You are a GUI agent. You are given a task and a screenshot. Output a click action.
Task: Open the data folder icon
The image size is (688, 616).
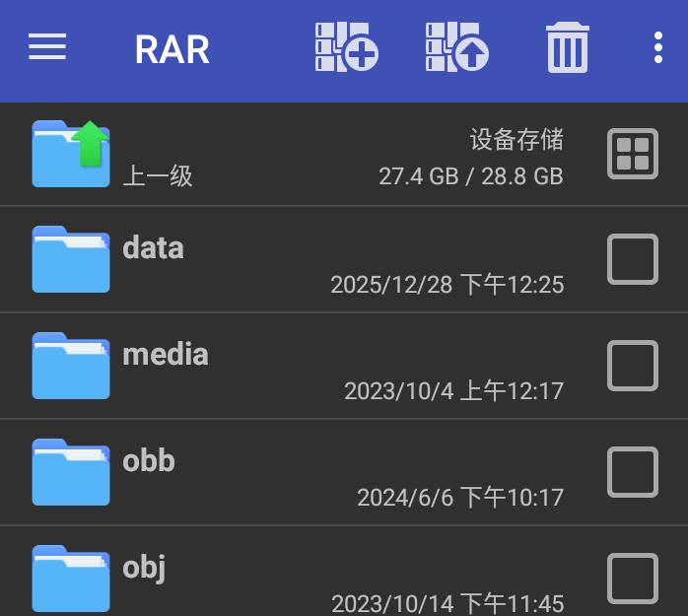point(71,260)
